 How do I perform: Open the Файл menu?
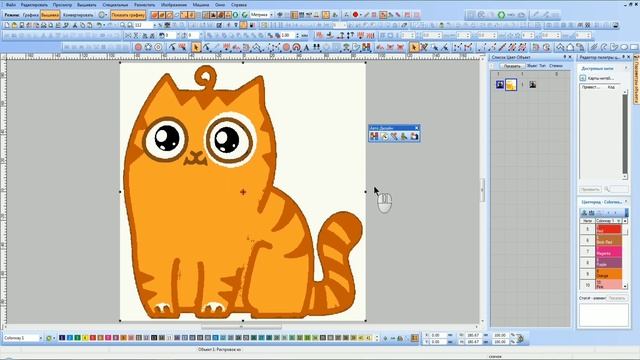pyautogui.click(x=11, y=5)
